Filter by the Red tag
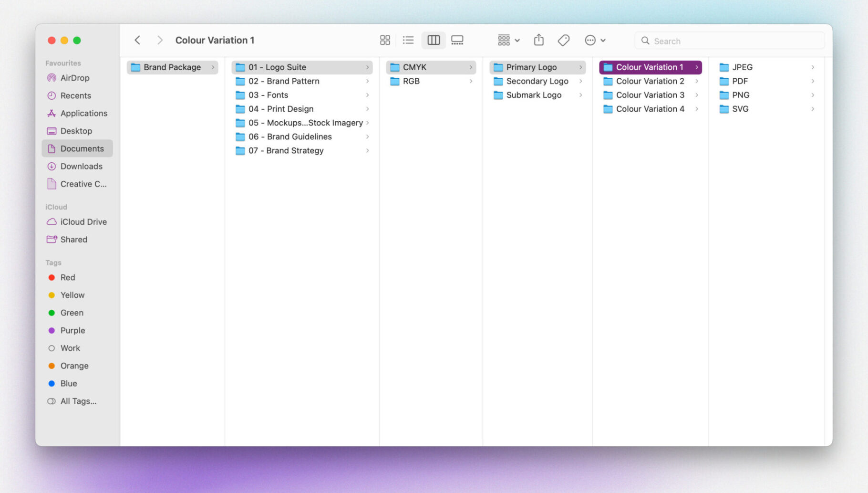Screen dimensions: 868x493 click(77, 277)
